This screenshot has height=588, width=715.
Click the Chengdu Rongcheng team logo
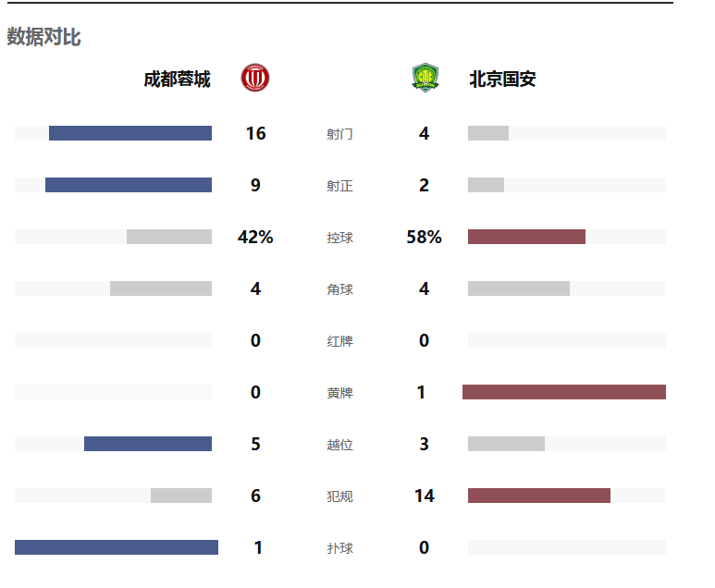[255, 78]
